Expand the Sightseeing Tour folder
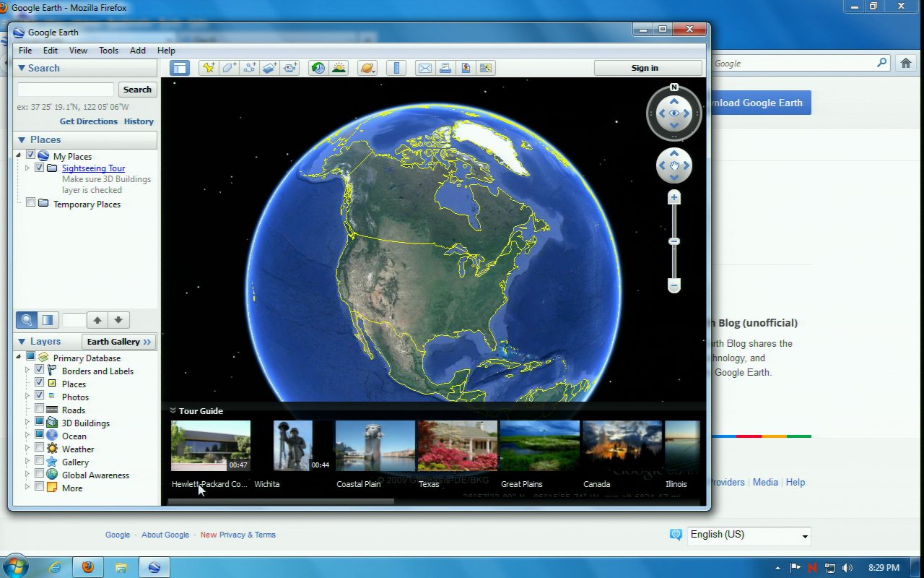 [x=27, y=168]
